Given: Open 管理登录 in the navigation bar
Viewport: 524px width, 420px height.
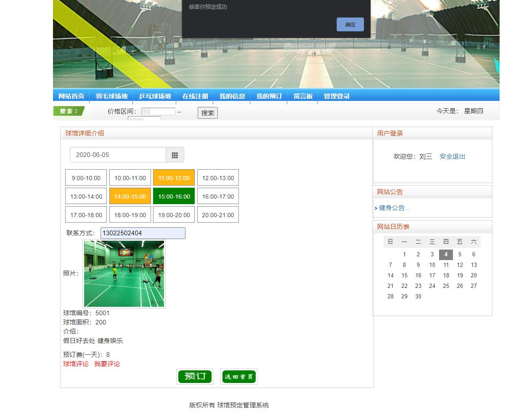Looking at the screenshot, I should tap(336, 96).
